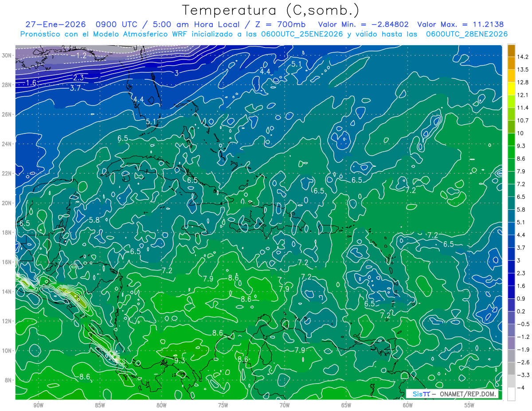Click the 'Valor Min. = -2.84802' text
This screenshot has width=532, height=411.
(x=364, y=24)
